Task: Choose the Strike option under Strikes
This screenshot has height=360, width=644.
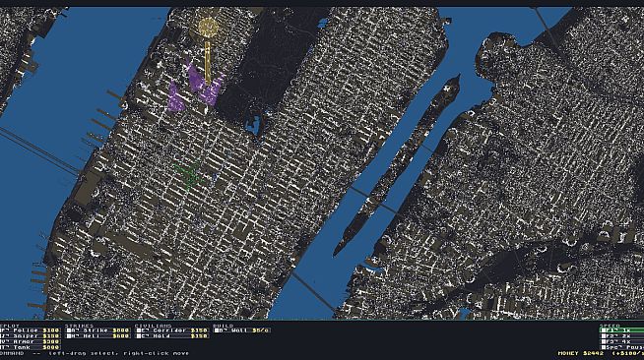Action: 98,330
